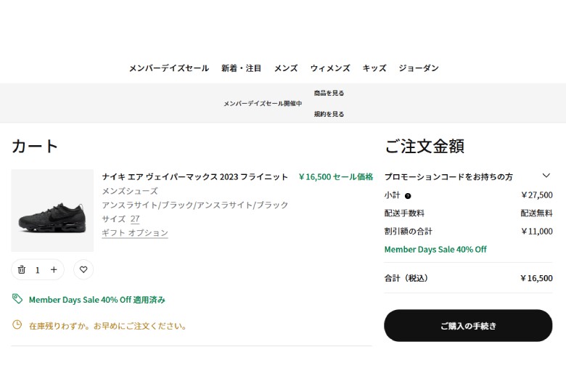Click the black sneaker product thumbnail
Image resolution: width=566 pixels, height=392 pixels.
click(x=52, y=211)
